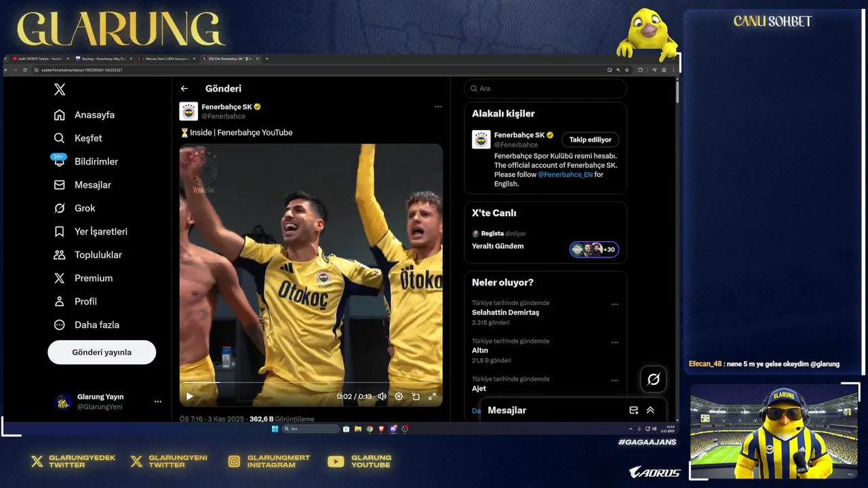Open Glarung Yayın account options dots
Viewport: 868px width, 488px height.
coord(158,402)
